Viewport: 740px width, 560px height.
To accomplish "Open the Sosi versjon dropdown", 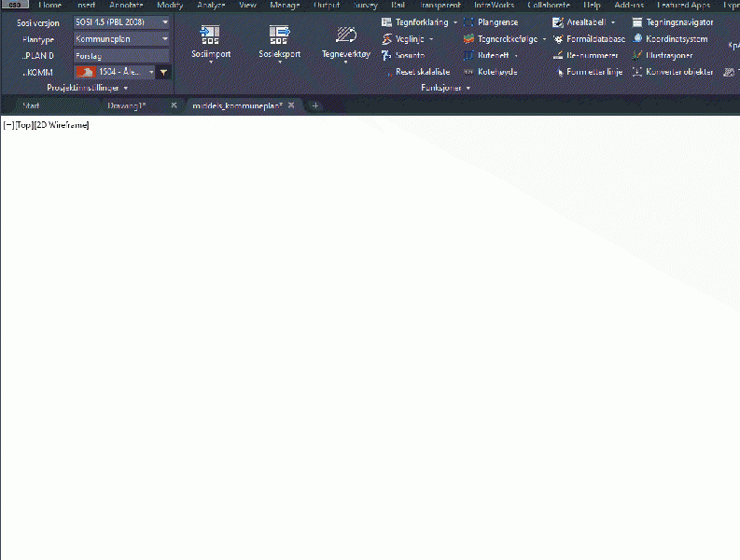I will [x=121, y=22].
